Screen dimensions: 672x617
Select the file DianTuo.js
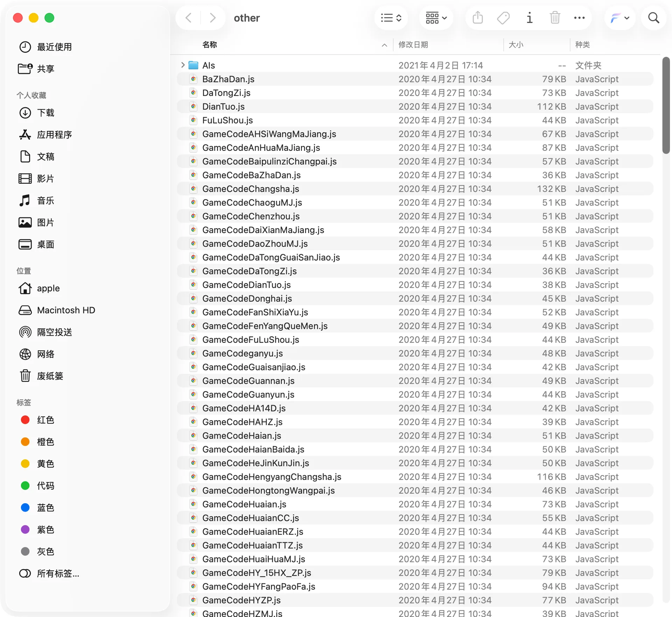tap(415, 106)
